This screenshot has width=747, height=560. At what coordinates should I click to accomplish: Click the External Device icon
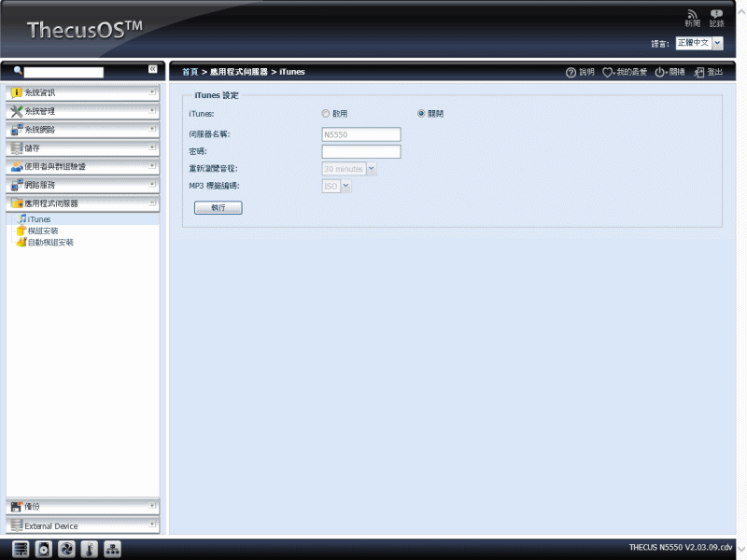(17, 525)
